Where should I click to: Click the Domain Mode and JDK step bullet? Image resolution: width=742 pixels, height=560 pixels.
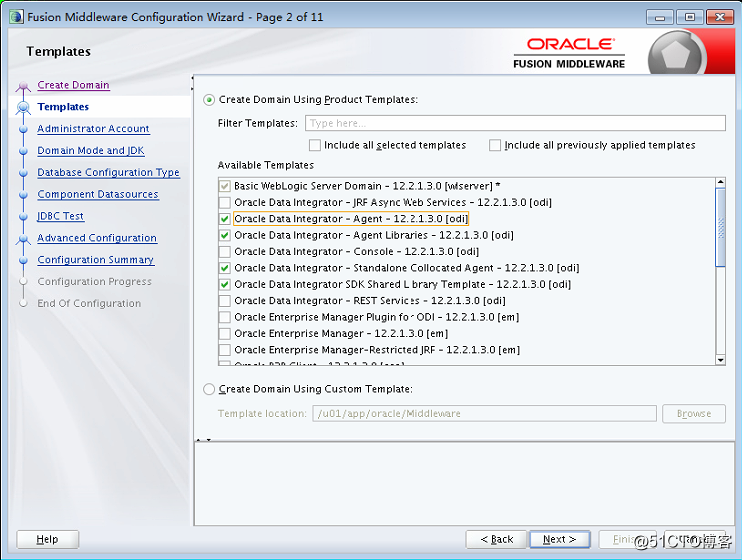[23, 151]
